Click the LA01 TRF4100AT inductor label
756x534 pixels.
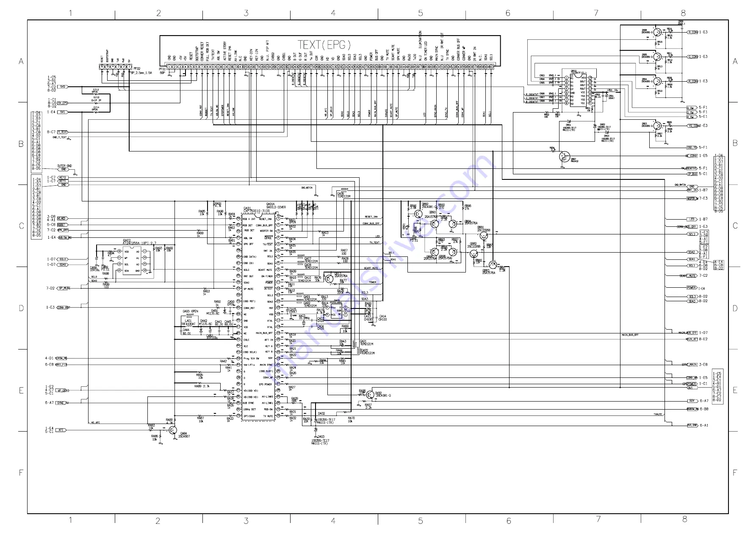(x=188, y=322)
